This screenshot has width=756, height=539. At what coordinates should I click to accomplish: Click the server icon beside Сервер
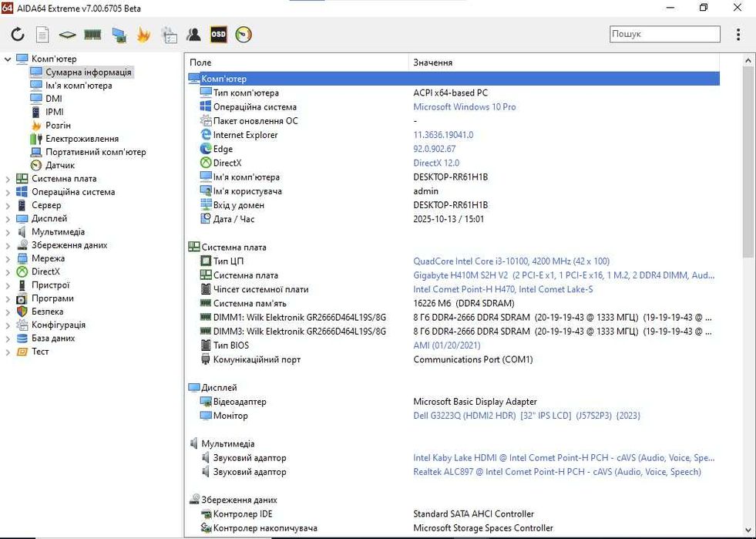click(x=22, y=205)
